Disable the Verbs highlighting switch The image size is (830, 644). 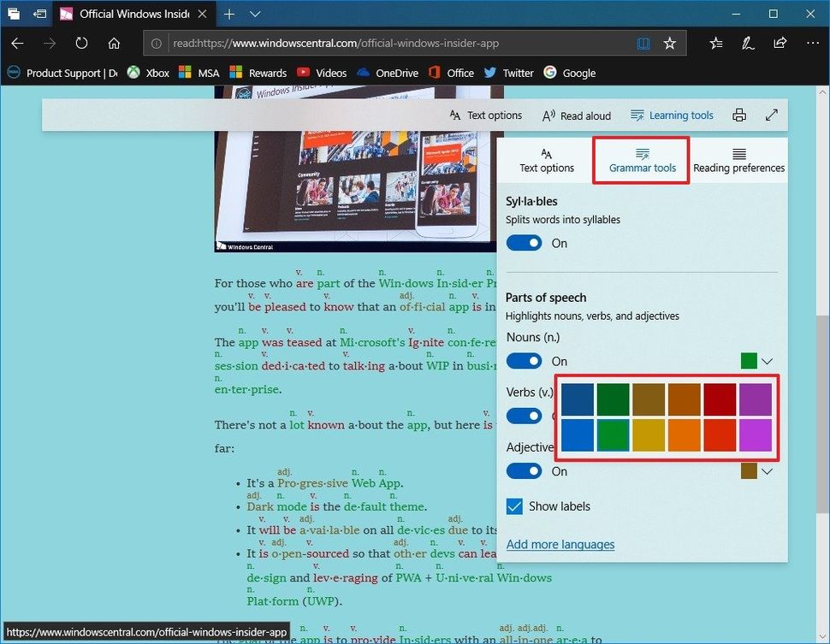524,416
